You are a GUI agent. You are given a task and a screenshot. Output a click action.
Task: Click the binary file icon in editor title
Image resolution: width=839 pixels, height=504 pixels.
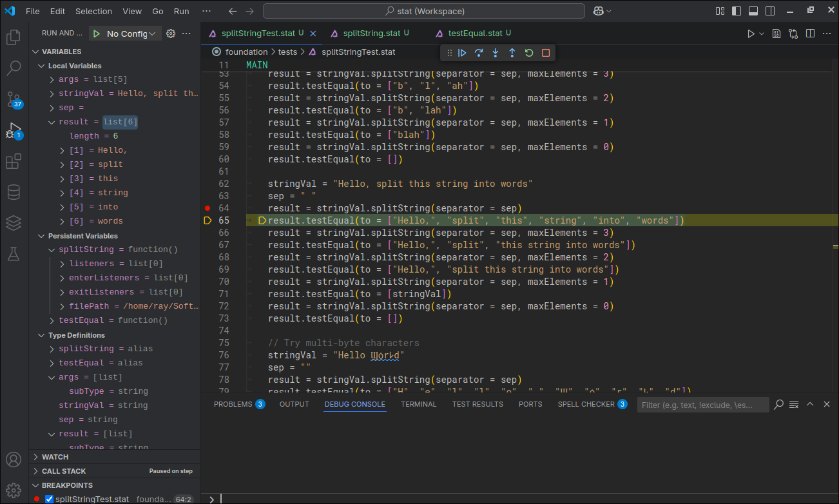click(776, 34)
